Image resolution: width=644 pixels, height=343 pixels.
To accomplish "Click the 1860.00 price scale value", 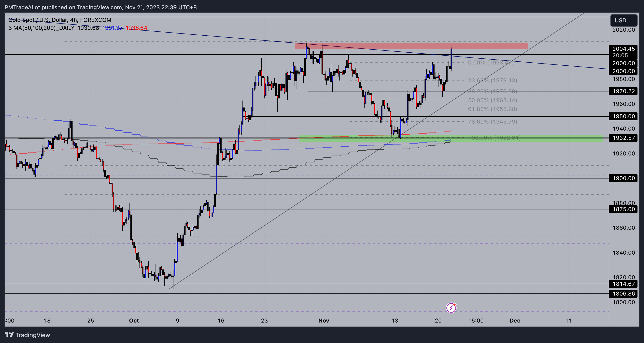I will pyautogui.click(x=624, y=228).
